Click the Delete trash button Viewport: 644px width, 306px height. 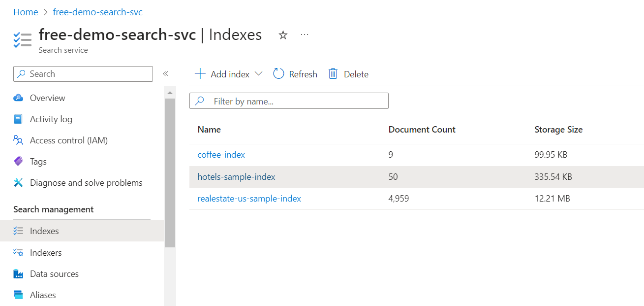[x=348, y=74]
